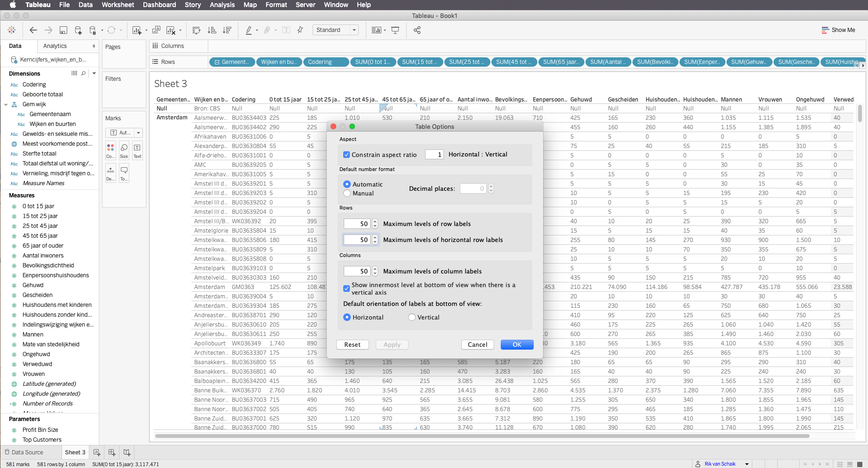Screen dimensions: 868x468
Task: Click the Duplicate sheet toolbar icon
Action: [x=156, y=30]
